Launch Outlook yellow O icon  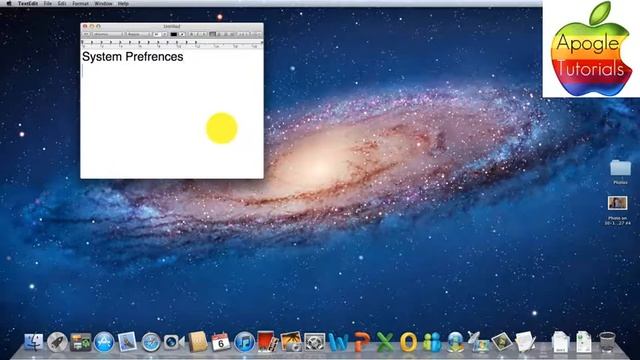tap(408, 342)
